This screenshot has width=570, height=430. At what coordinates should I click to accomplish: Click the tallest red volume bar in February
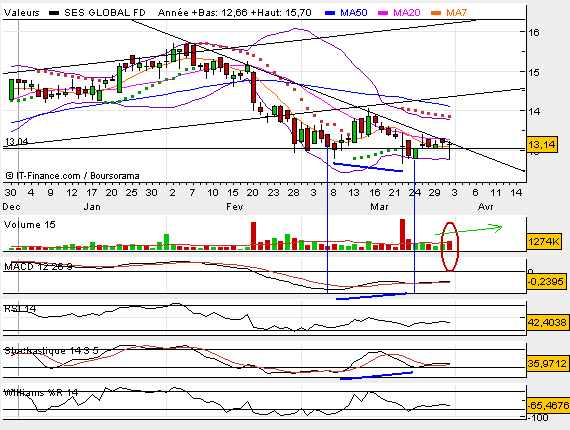pos(253,236)
